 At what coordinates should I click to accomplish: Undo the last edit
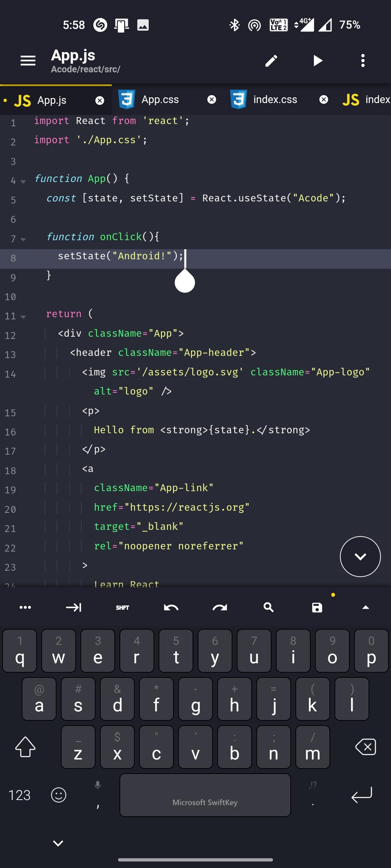[171, 608]
